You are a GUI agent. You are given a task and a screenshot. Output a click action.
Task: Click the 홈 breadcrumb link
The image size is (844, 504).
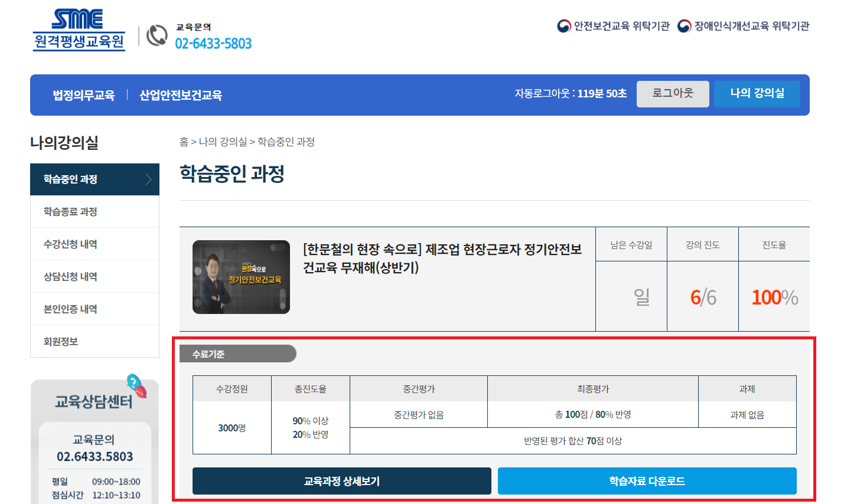[184, 142]
